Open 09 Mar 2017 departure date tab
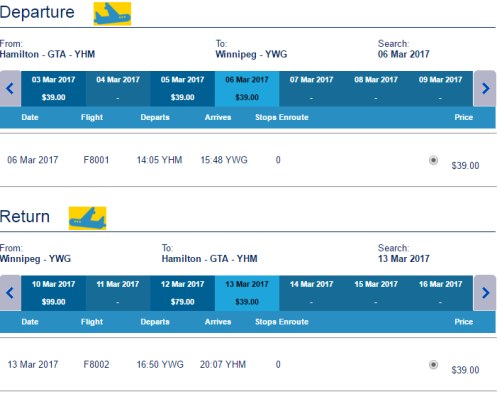 tap(440, 89)
